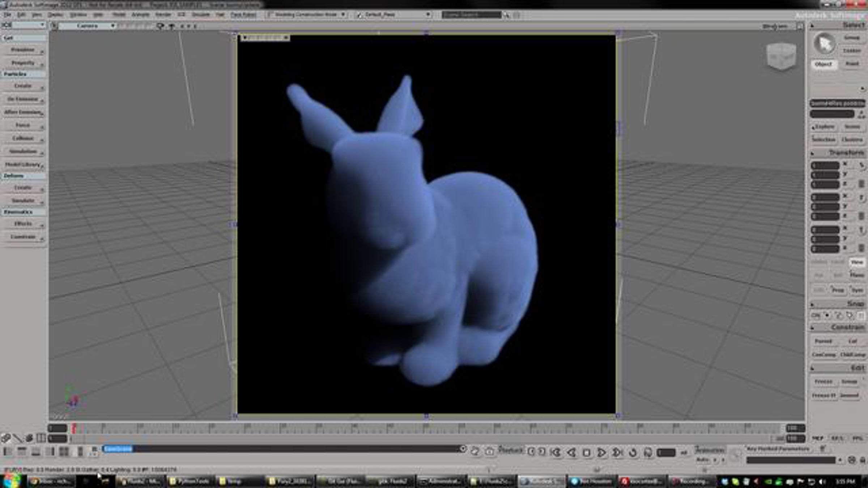Click the Selection button
Screen dimensions: 868x488
coord(824,140)
